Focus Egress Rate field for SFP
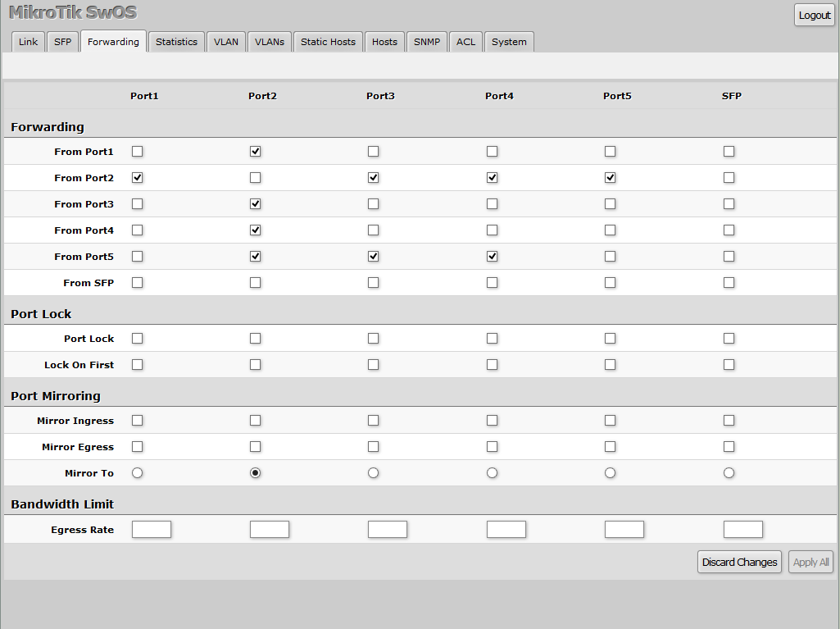840x629 pixels. click(x=743, y=529)
